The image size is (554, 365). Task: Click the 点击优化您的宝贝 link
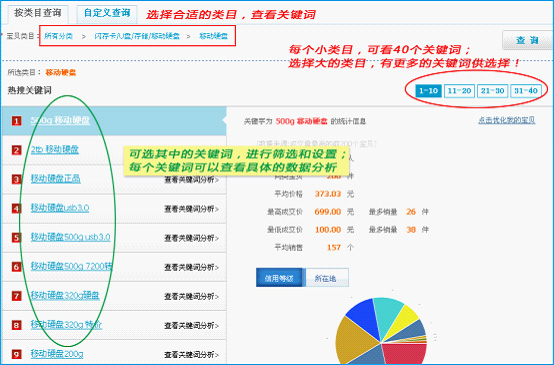coord(507,120)
